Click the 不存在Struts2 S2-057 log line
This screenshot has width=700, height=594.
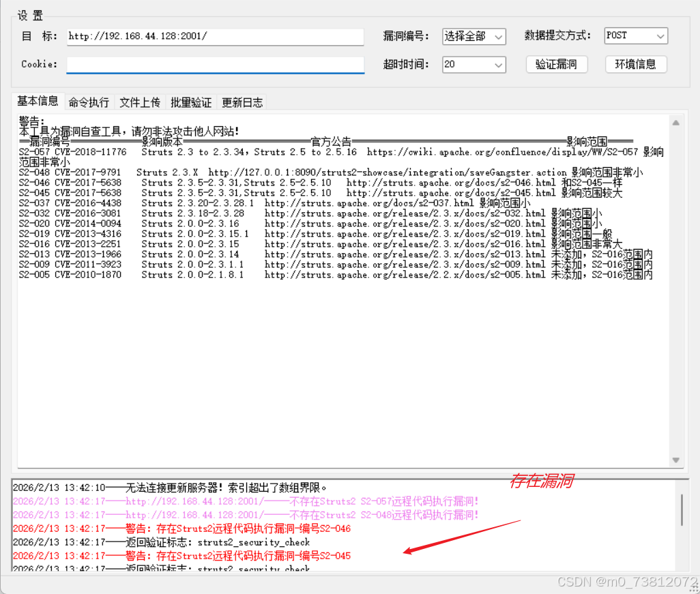[246, 502]
